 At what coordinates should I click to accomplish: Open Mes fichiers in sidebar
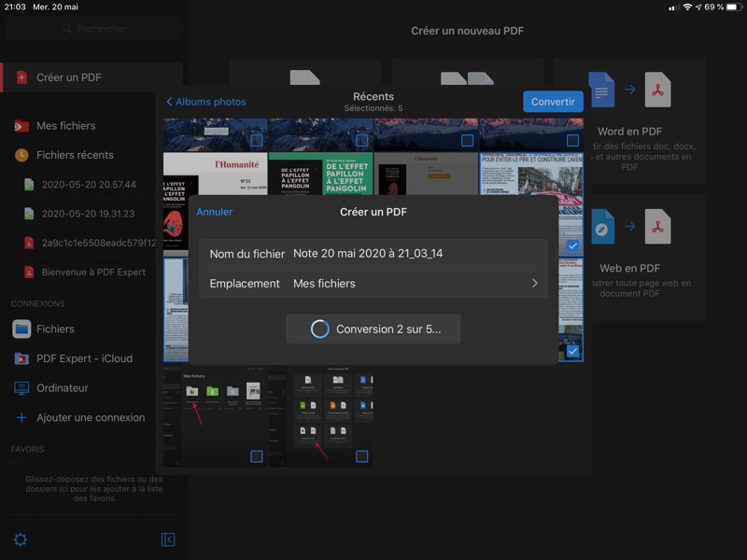coord(65,126)
